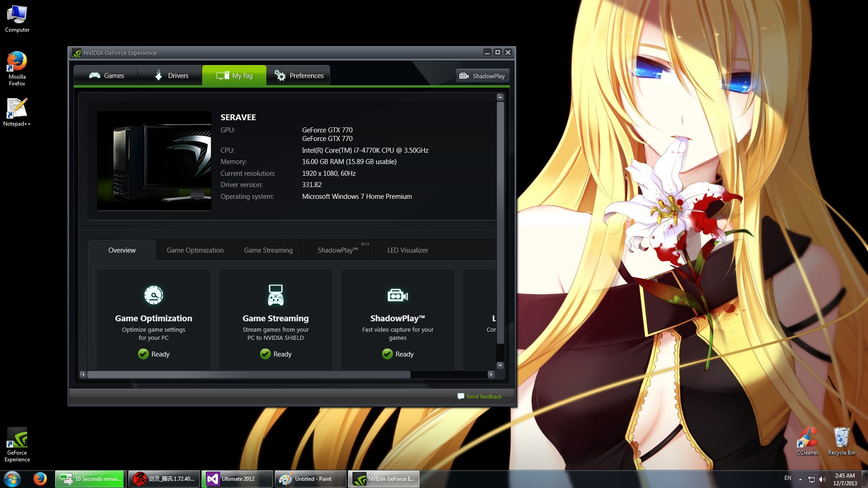This screenshot has width=868, height=488.
Task: Click the volume icon in system tray
Action: (x=822, y=479)
